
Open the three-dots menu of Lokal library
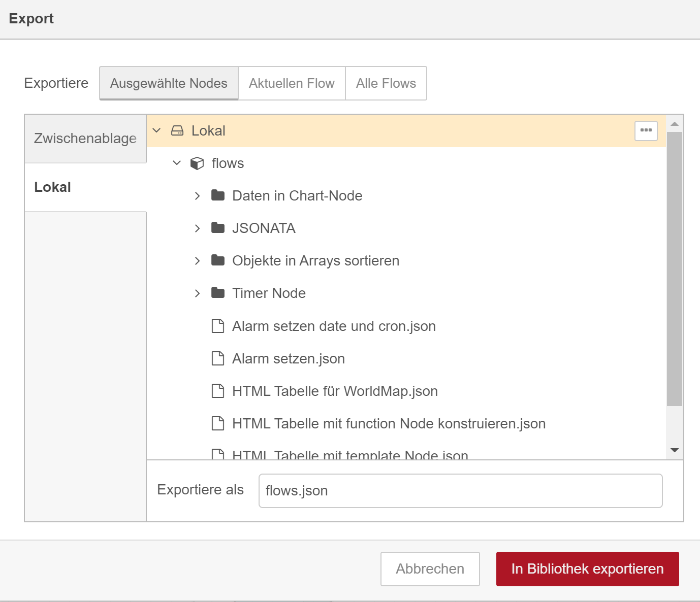pos(646,130)
